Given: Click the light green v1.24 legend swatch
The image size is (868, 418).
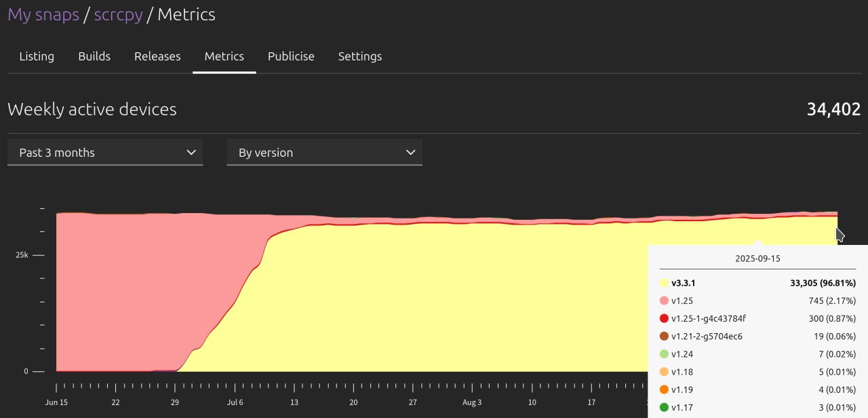Looking at the screenshot, I should (664, 354).
